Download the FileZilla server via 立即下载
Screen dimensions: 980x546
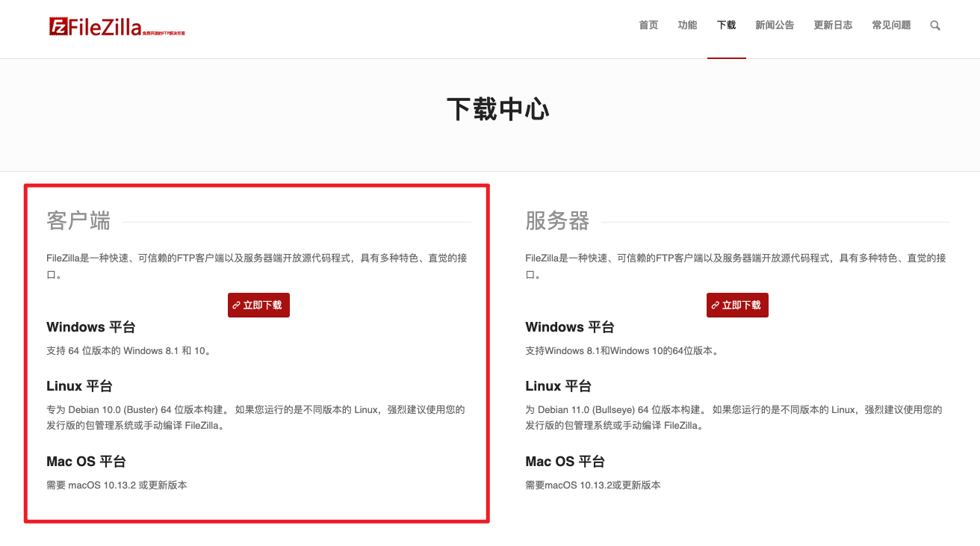coord(737,305)
